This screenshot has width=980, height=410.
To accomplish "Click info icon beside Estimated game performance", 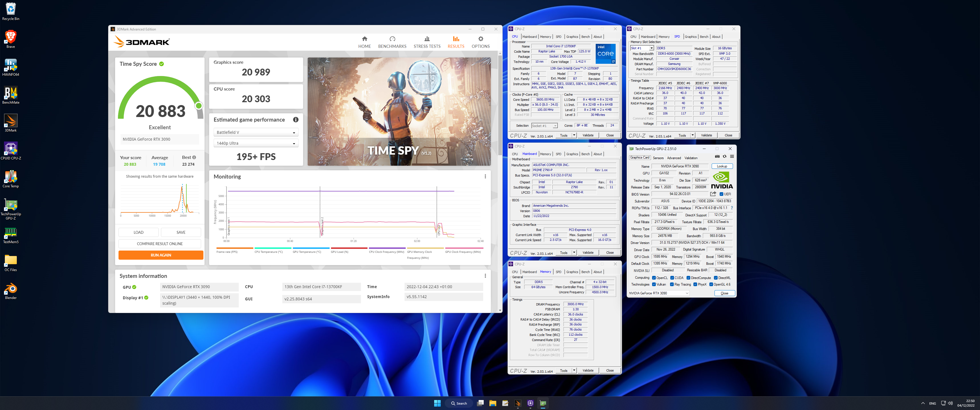I will (295, 120).
